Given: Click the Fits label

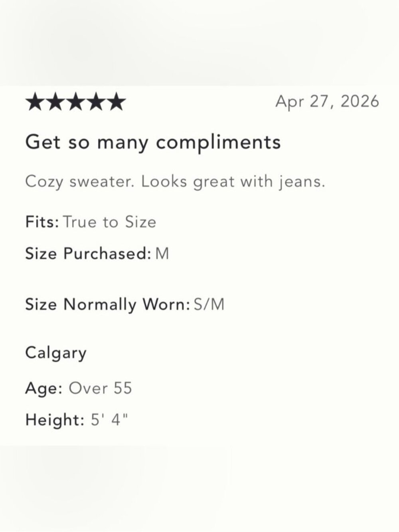Looking at the screenshot, I should 42,222.
